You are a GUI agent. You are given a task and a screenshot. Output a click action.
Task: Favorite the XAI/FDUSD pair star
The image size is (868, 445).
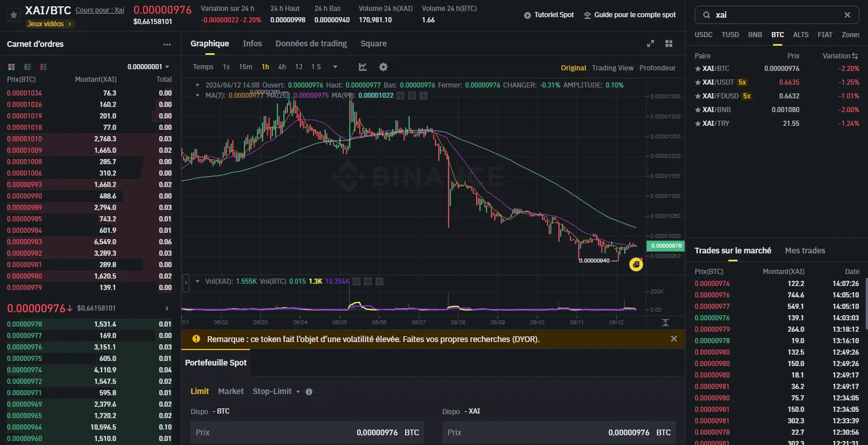(697, 96)
